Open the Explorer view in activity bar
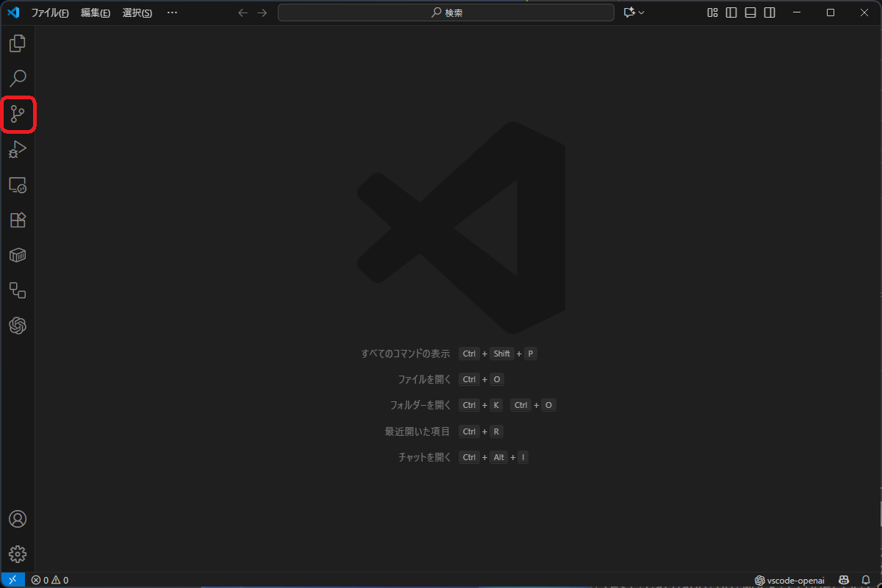 [x=18, y=43]
